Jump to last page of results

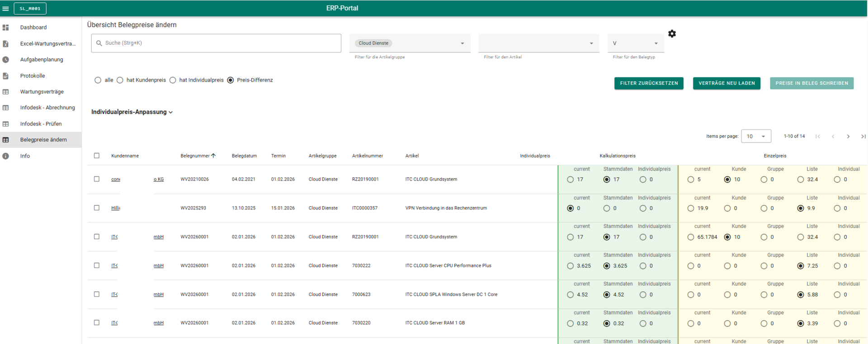(863, 136)
